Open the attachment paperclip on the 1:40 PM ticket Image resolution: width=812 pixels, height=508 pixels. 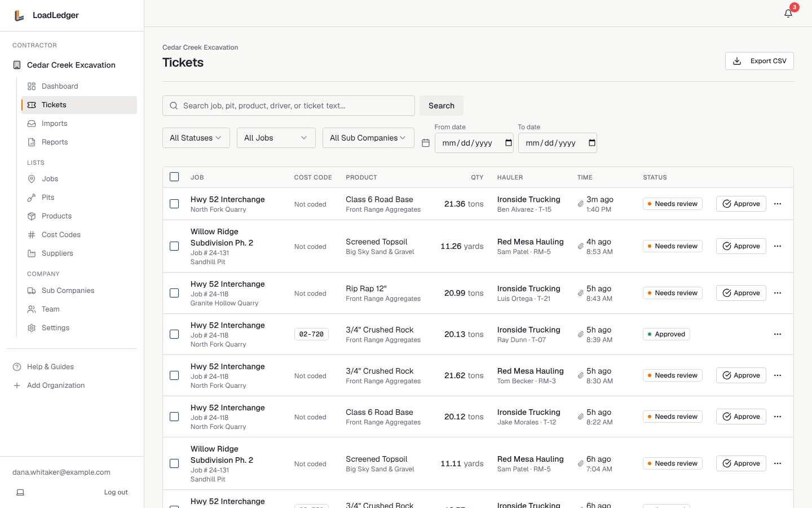pyautogui.click(x=580, y=204)
